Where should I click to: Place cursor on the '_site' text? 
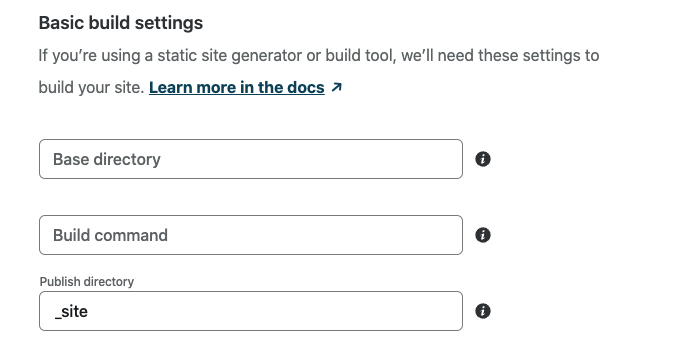coord(71,311)
